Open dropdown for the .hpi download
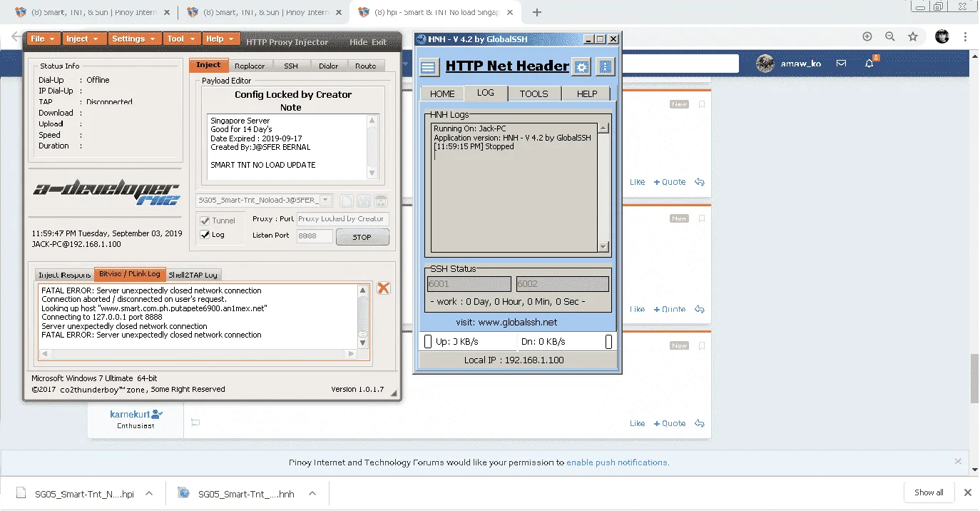This screenshot has width=980, height=511. tap(149, 493)
